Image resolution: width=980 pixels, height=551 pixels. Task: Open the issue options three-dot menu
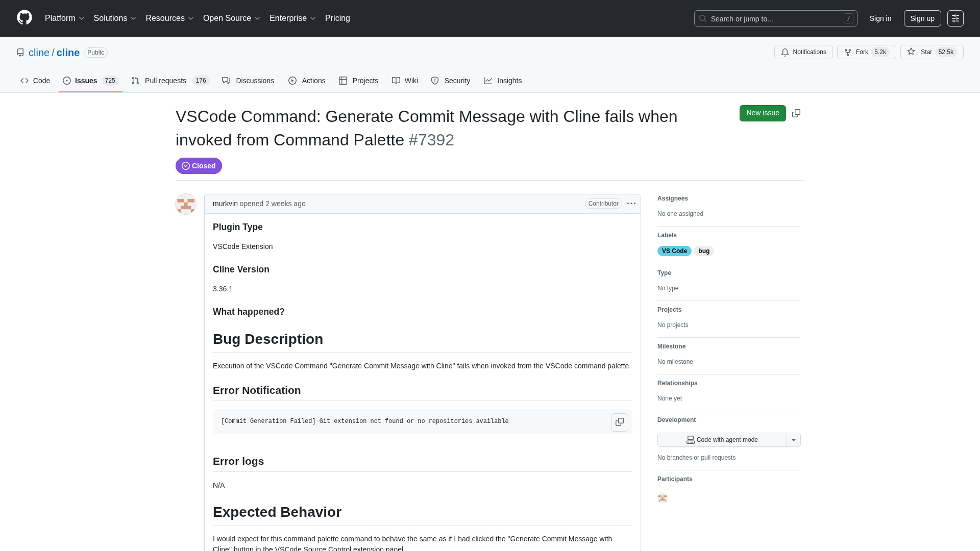631,204
